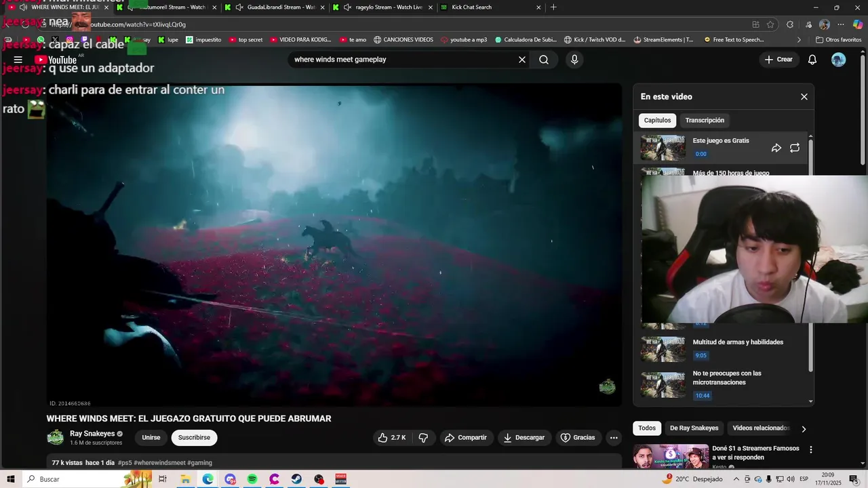Dislike the video with thumbs down

(x=423, y=438)
